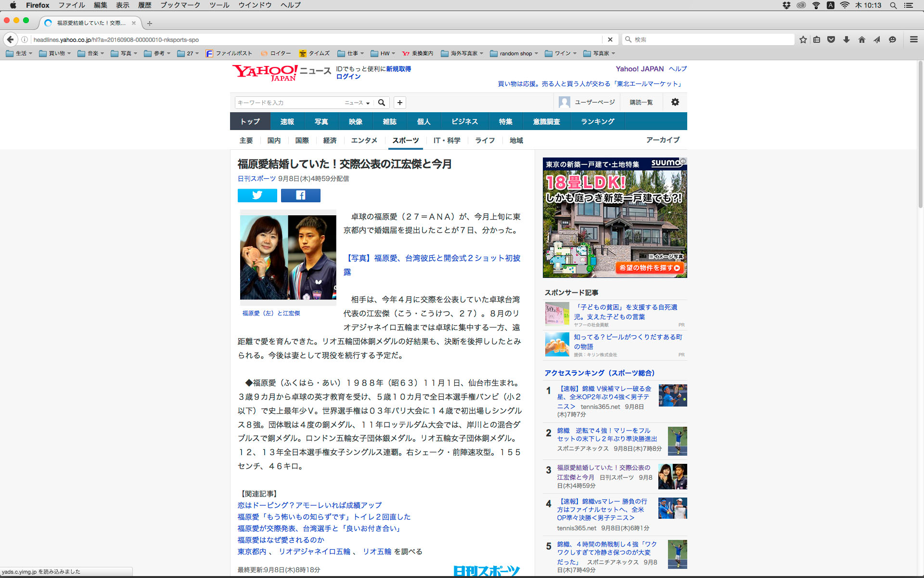Open related link 福原愛はなぜ愛されるのか
The height and width of the screenshot is (578, 924).
[x=281, y=540]
